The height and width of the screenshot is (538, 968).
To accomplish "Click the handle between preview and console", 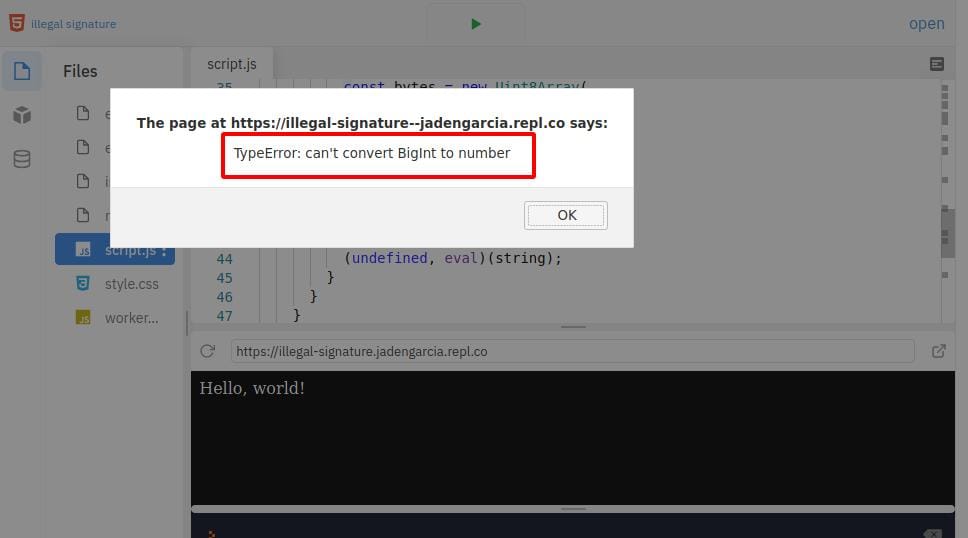I will (x=573, y=509).
